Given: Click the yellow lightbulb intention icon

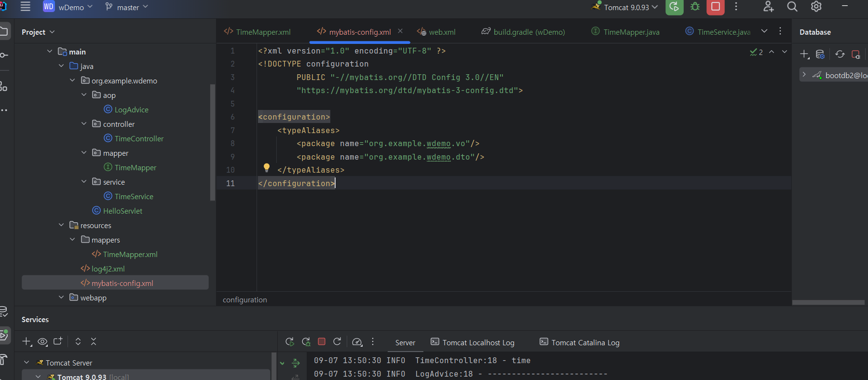Looking at the screenshot, I should pos(267,168).
